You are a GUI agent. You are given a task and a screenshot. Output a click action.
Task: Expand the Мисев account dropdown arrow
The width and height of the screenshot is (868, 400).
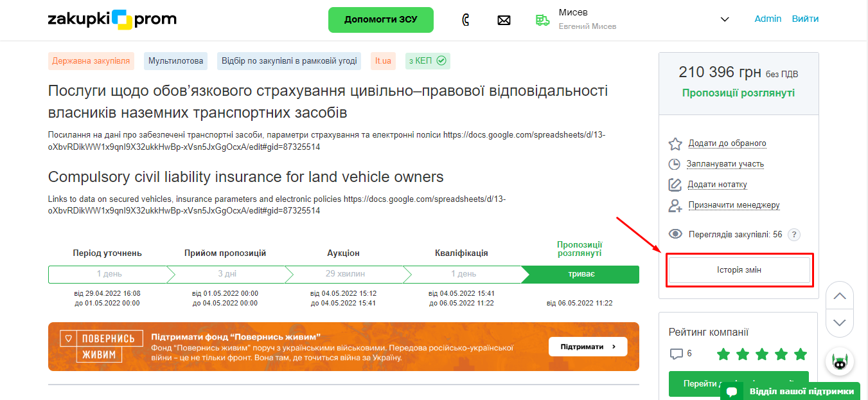(725, 19)
